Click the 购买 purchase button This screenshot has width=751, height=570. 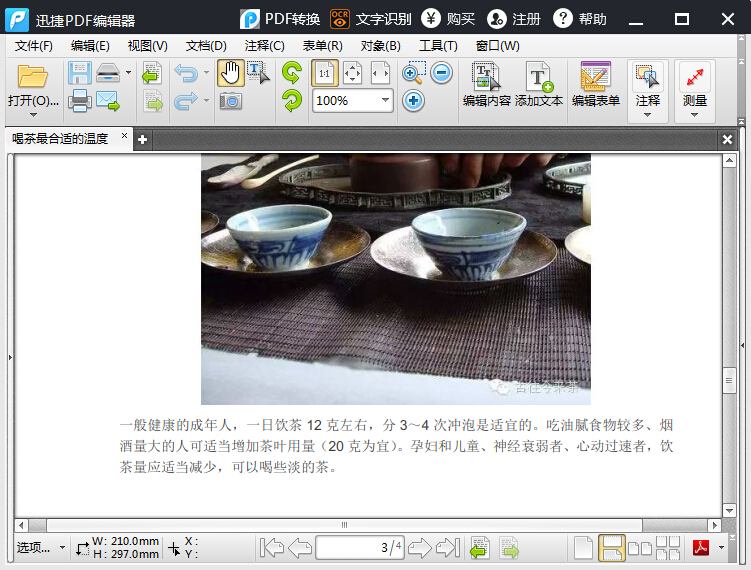pyautogui.click(x=448, y=19)
